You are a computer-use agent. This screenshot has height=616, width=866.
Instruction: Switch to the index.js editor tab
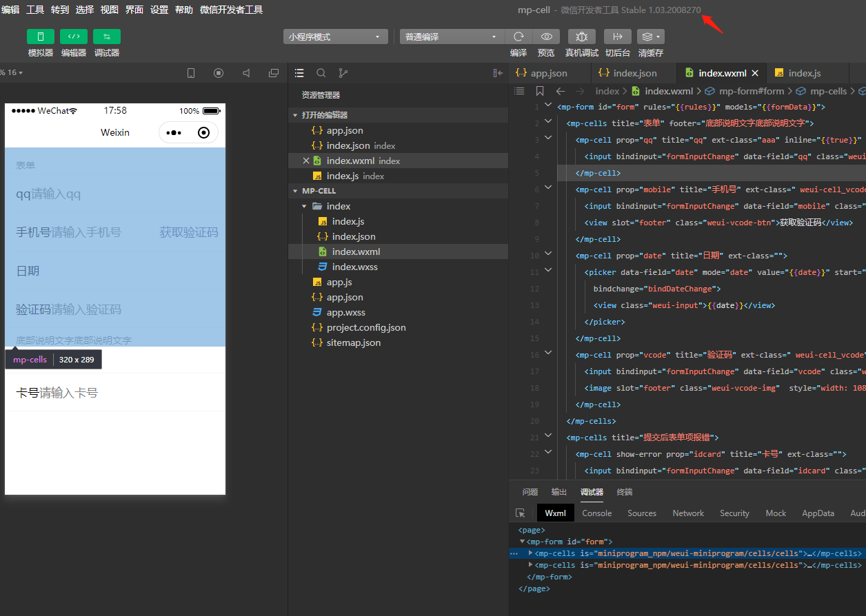coord(804,73)
